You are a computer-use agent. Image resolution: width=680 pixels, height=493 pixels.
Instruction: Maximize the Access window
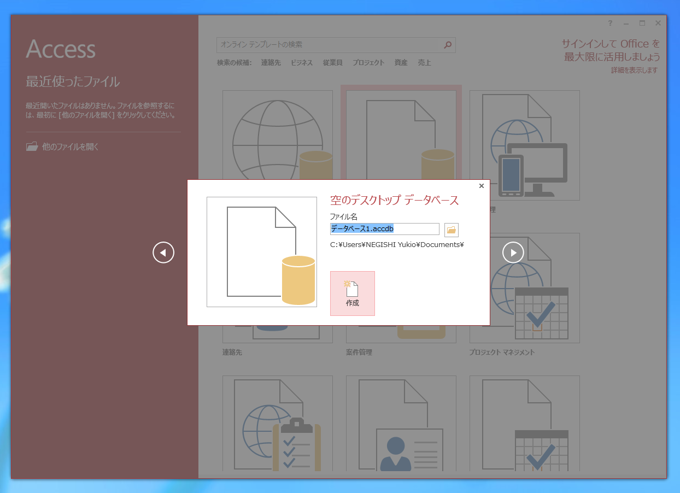642,23
